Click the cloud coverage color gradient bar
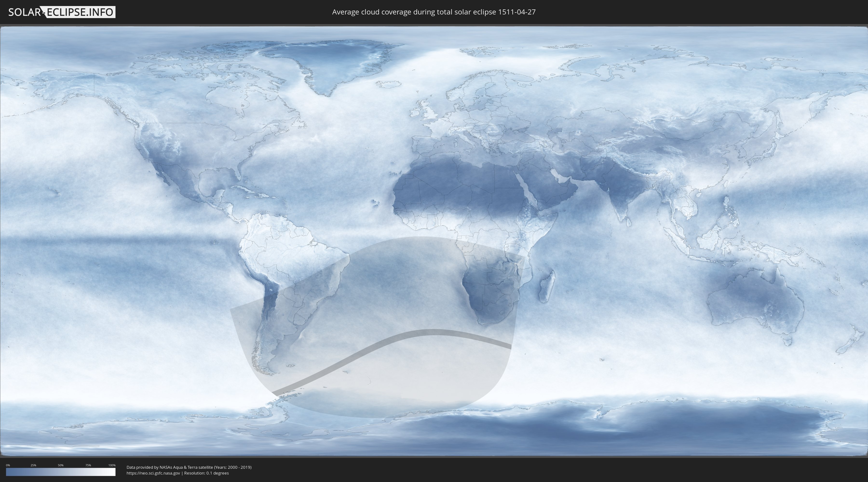 61,472
